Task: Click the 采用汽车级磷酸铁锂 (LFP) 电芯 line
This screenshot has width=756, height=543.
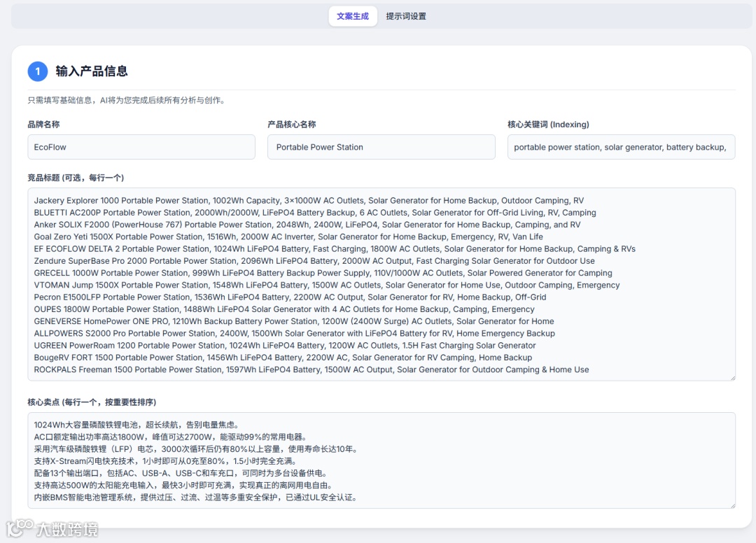Action: pyautogui.click(x=197, y=449)
